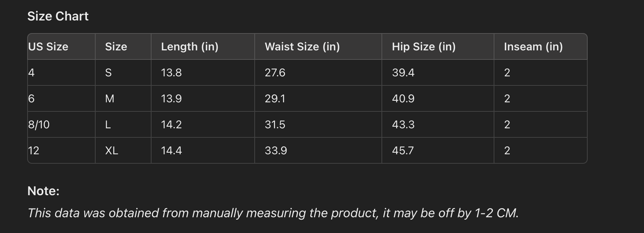Select the size M cell

[x=110, y=99]
